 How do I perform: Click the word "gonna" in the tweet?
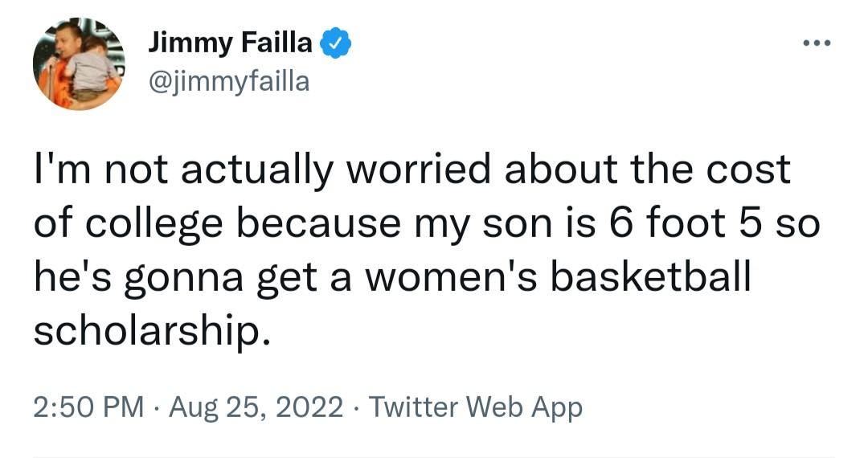(x=184, y=280)
